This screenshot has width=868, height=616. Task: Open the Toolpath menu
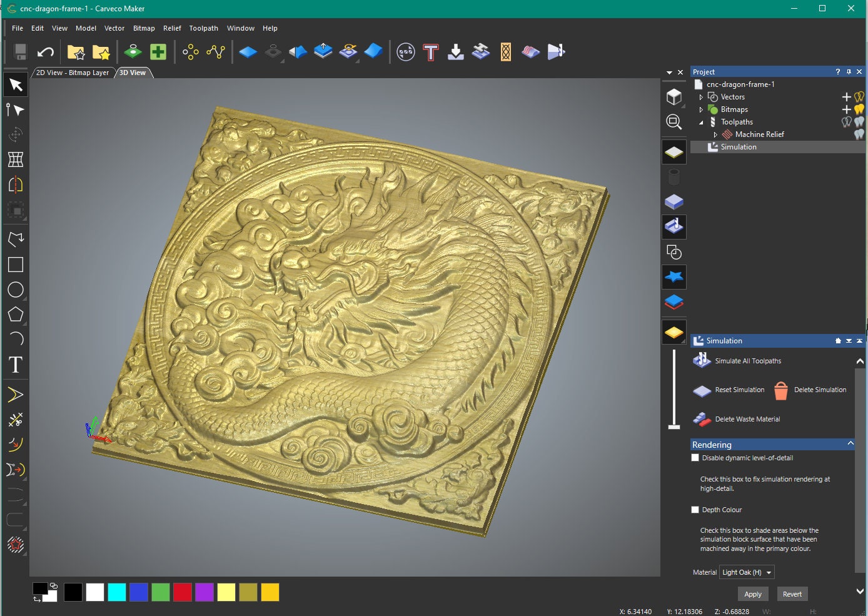(203, 28)
